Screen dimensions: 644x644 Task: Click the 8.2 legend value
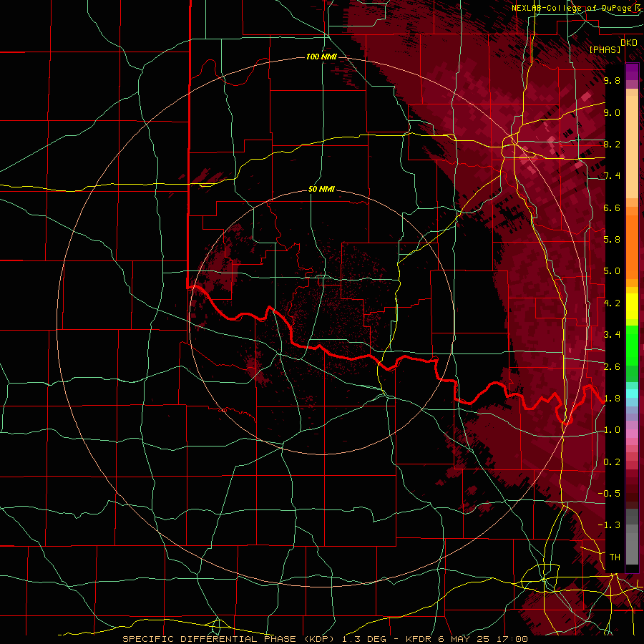(612, 145)
